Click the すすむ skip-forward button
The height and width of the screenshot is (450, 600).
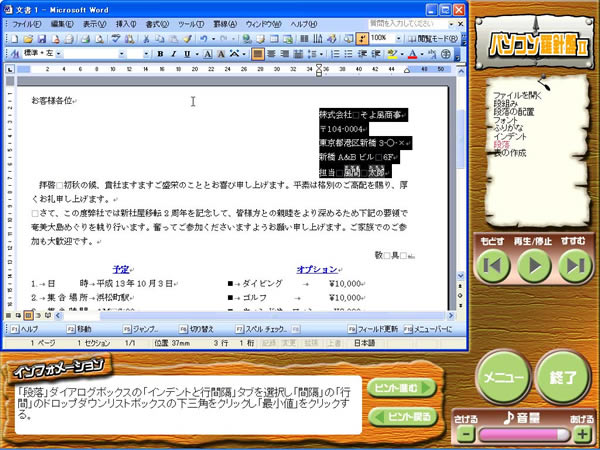click(576, 266)
